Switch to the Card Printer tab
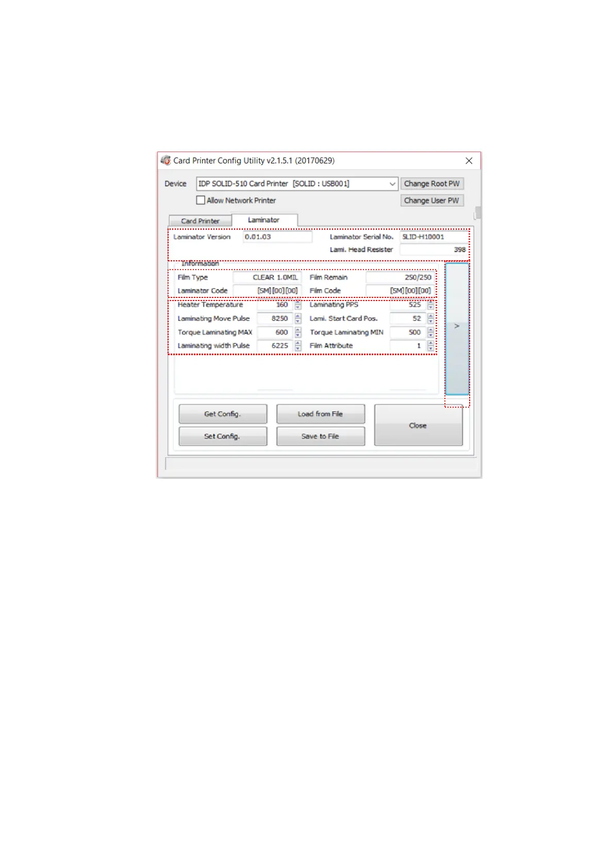This screenshot has width=614, height=868. (200, 221)
